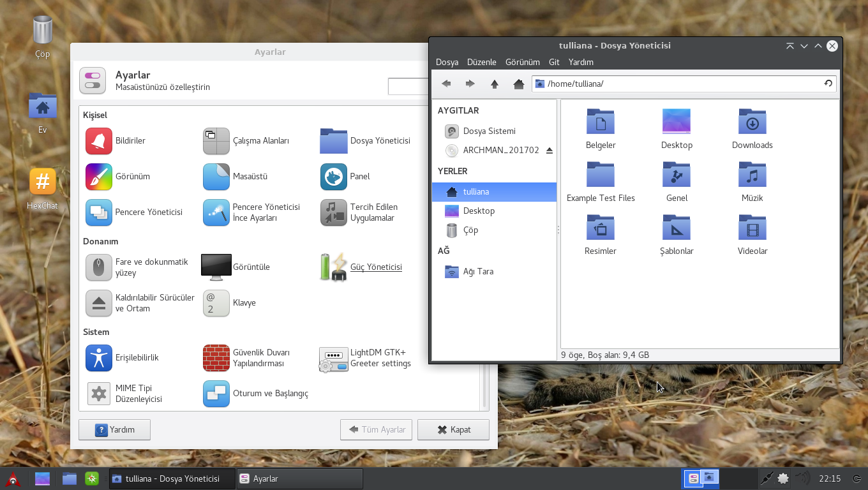Viewport: 868px width, 490px height.
Task: Open Pencere Yöneticisi settings
Action: (x=134, y=212)
